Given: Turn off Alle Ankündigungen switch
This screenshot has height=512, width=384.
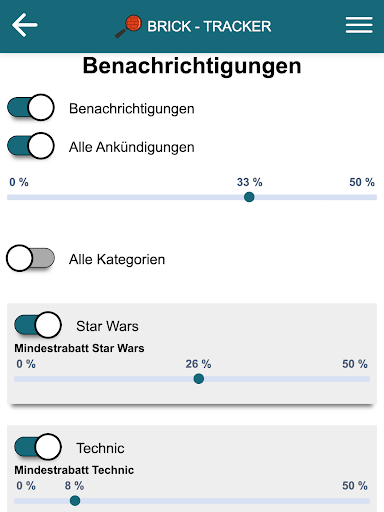Looking at the screenshot, I should click(31, 146).
